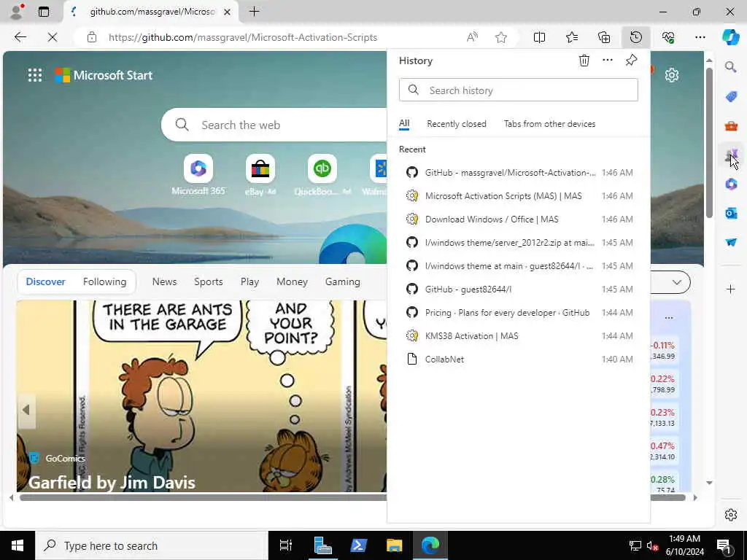Viewport: 747px width, 560px height.
Task: Open history entry server_2012r2.zip at main
Action: click(x=519, y=242)
